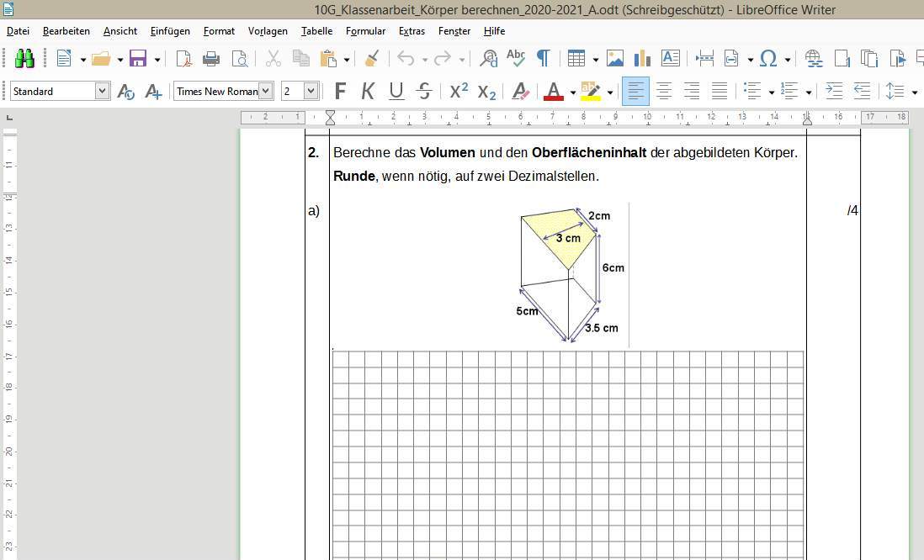Open the Format menu
This screenshot has width=924, height=560.
[x=219, y=31]
